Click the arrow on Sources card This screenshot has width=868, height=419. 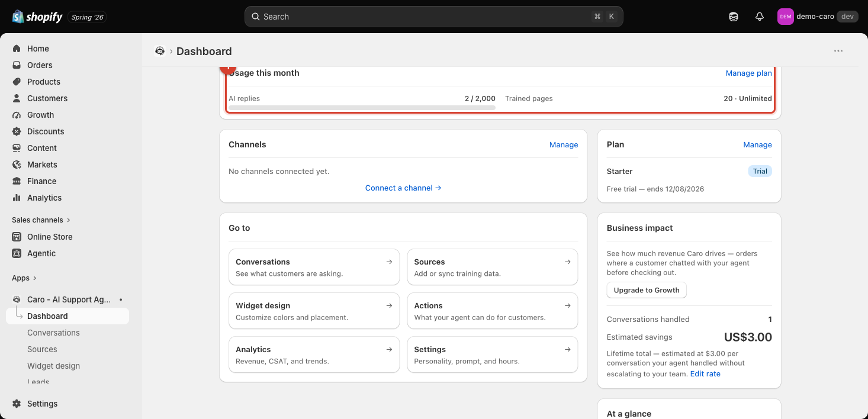pos(568,262)
